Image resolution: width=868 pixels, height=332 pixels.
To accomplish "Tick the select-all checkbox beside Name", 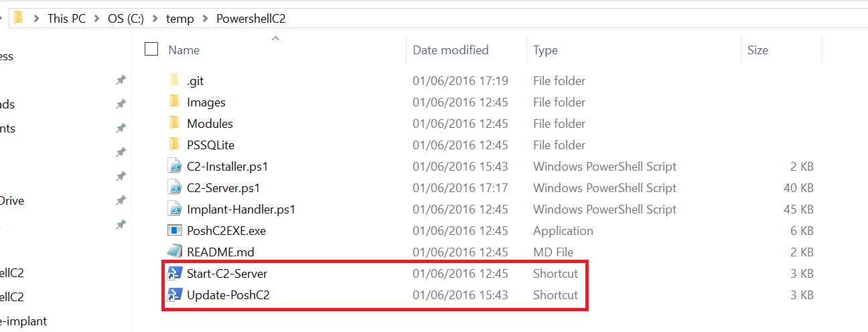I will 151,49.
